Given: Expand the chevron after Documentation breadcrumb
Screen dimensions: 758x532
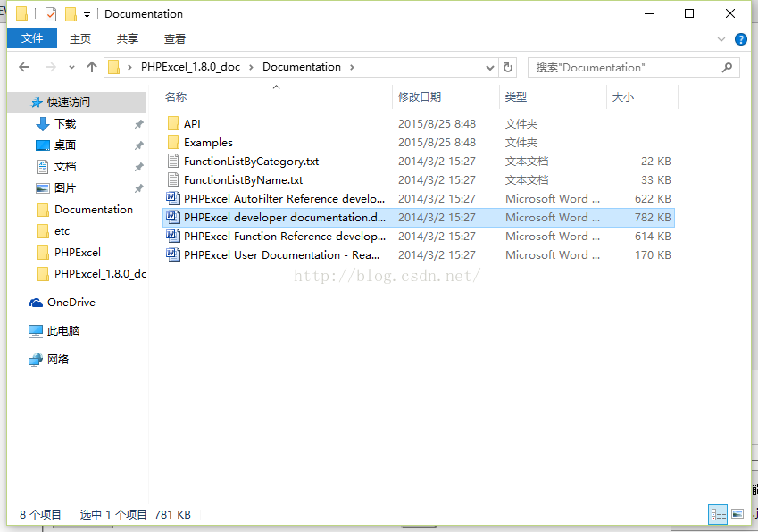Looking at the screenshot, I should coord(352,67).
